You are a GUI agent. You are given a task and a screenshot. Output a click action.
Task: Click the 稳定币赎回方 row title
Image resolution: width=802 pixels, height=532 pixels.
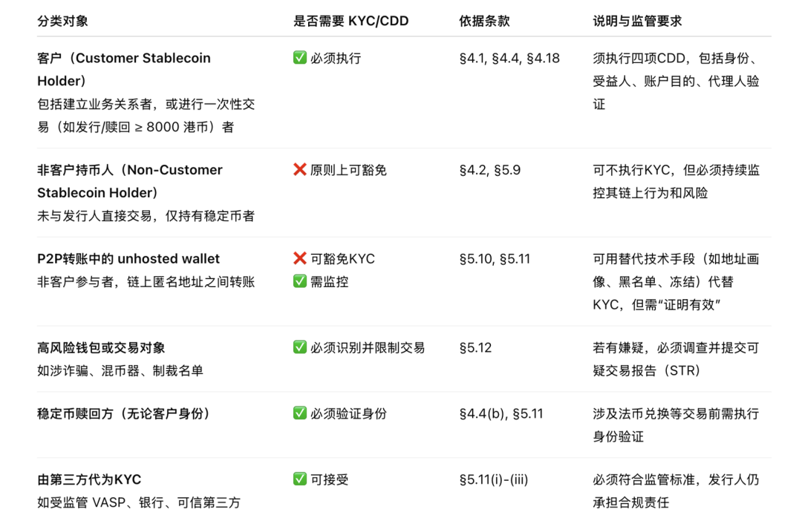pyautogui.click(x=123, y=413)
